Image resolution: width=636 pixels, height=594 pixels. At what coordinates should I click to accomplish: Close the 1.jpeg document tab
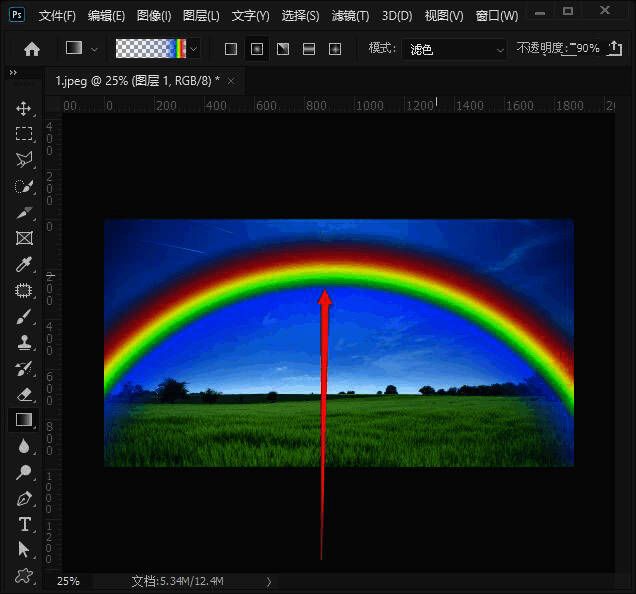231,82
